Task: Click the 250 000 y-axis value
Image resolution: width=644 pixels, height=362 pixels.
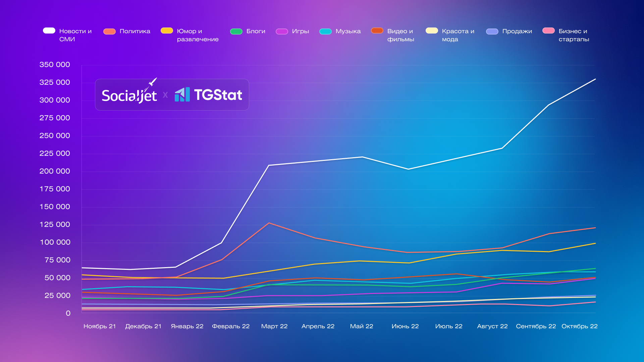Action: [55, 135]
